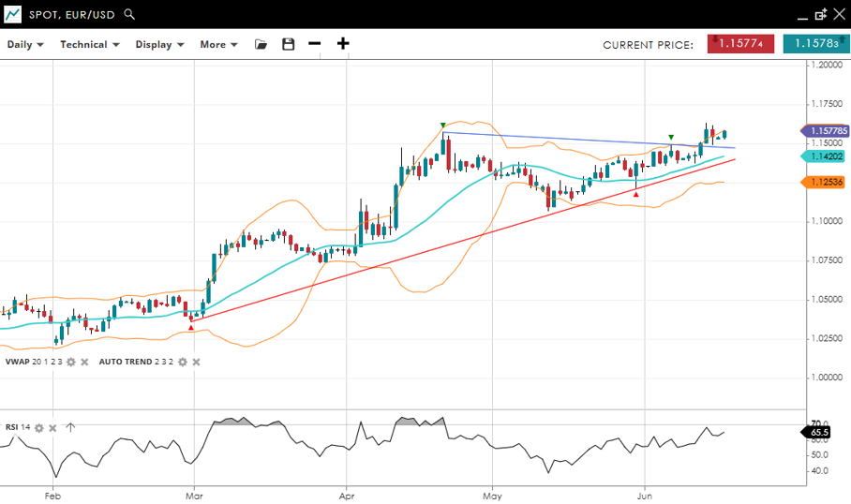Image resolution: width=851 pixels, height=504 pixels.
Task: Click the search magnifier next to EUR/USD
Action: click(129, 15)
